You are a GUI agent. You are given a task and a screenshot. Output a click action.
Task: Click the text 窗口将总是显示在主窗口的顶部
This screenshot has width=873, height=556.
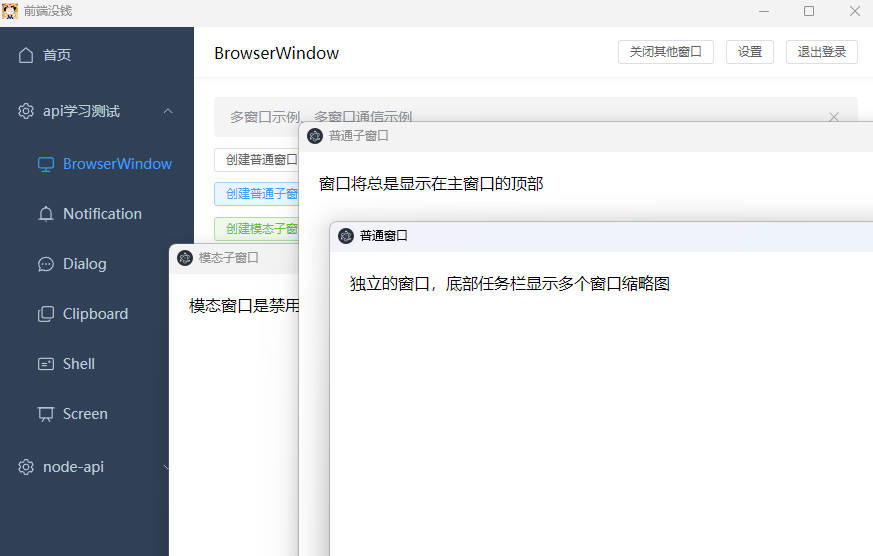point(431,184)
